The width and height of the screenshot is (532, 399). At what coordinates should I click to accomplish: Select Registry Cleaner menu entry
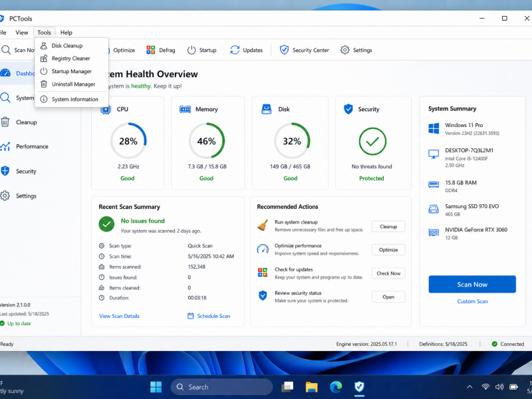point(72,59)
